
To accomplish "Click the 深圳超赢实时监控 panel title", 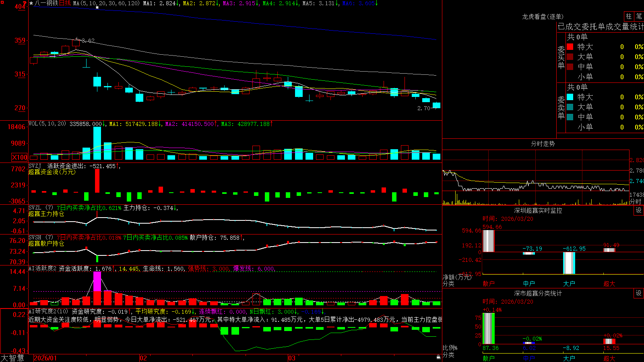I will click(538, 210).
